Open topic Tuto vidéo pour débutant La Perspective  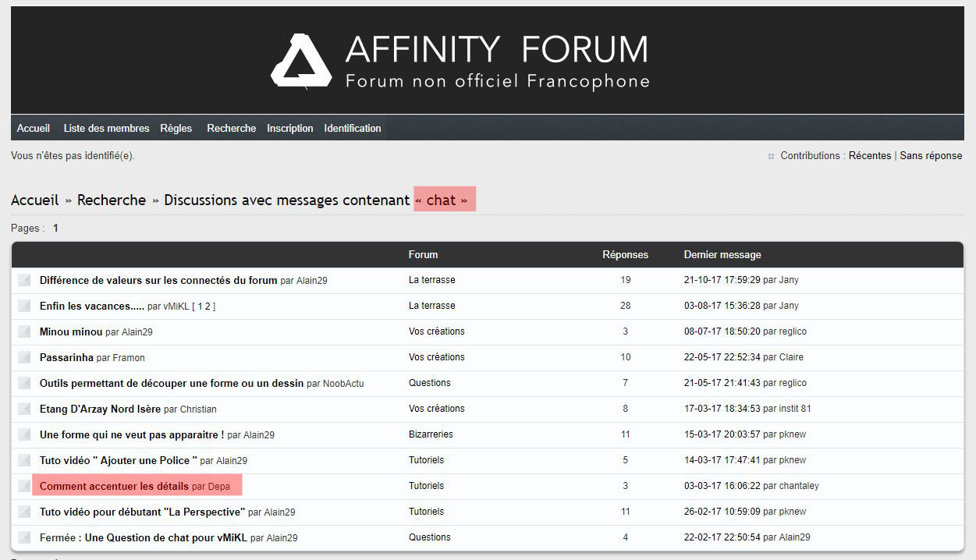click(143, 512)
